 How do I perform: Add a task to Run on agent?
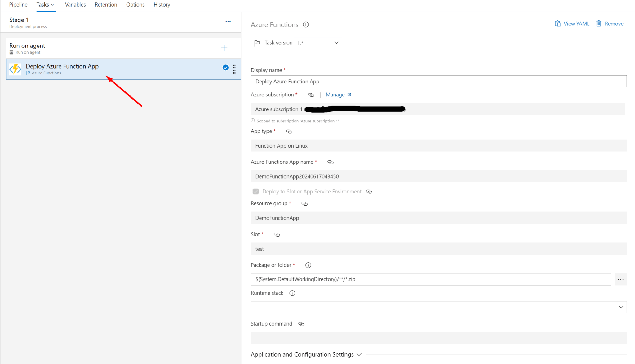coord(224,48)
